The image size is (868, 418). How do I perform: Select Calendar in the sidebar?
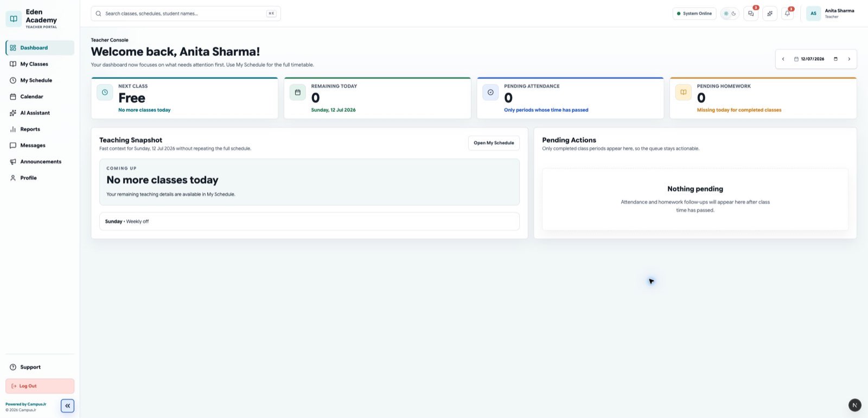pyautogui.click(x=40, y=97)
